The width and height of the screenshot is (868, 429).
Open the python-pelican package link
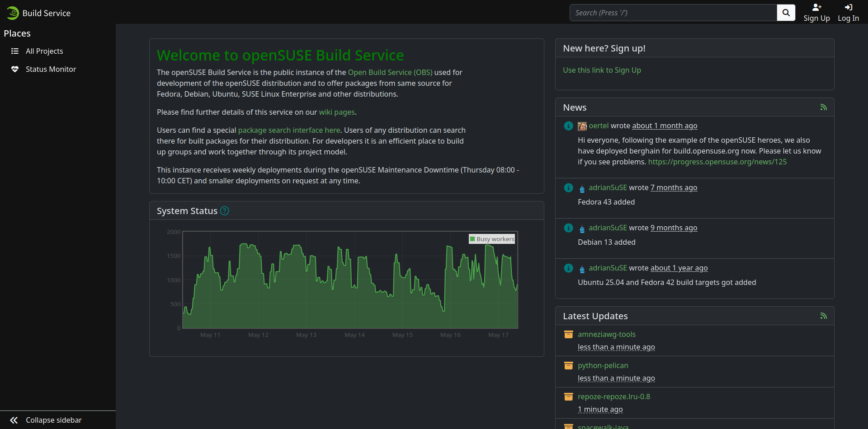pos(603,365)
